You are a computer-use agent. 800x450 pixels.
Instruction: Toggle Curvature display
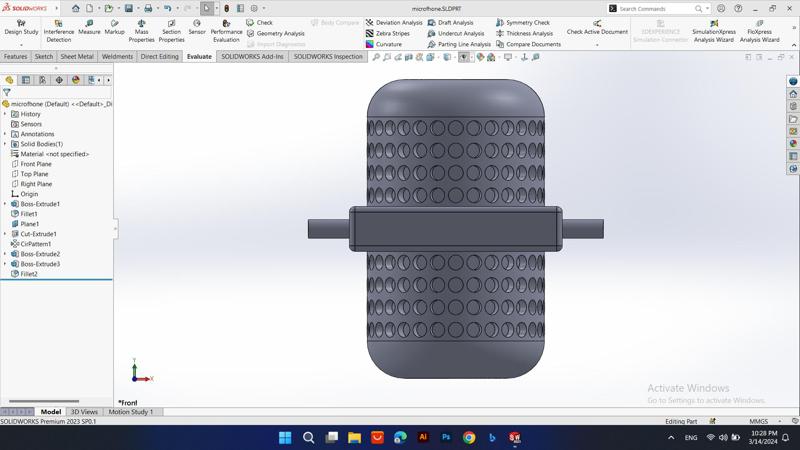click(x=384, y=44)
